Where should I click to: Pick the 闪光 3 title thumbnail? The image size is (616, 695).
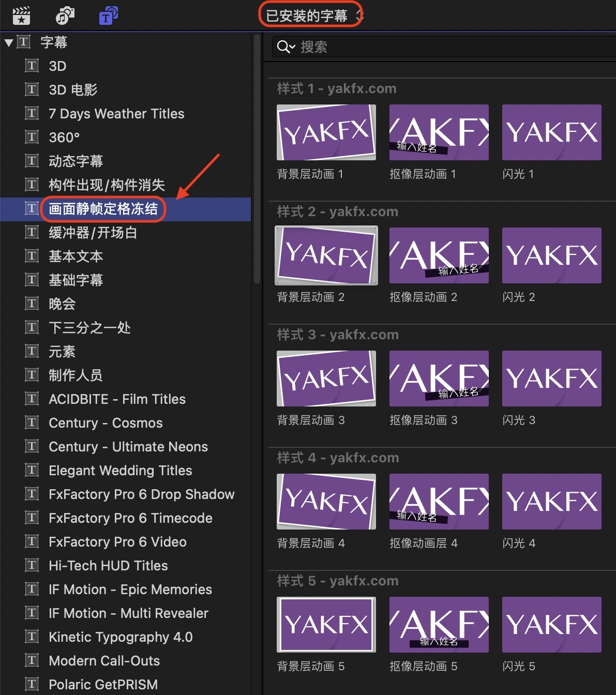pos(551,379)
